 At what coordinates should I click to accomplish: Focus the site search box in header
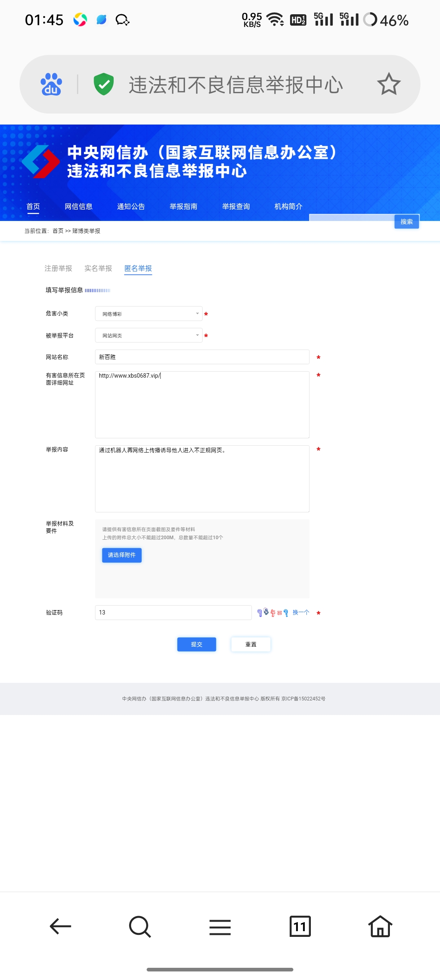(x=352, y=218)
